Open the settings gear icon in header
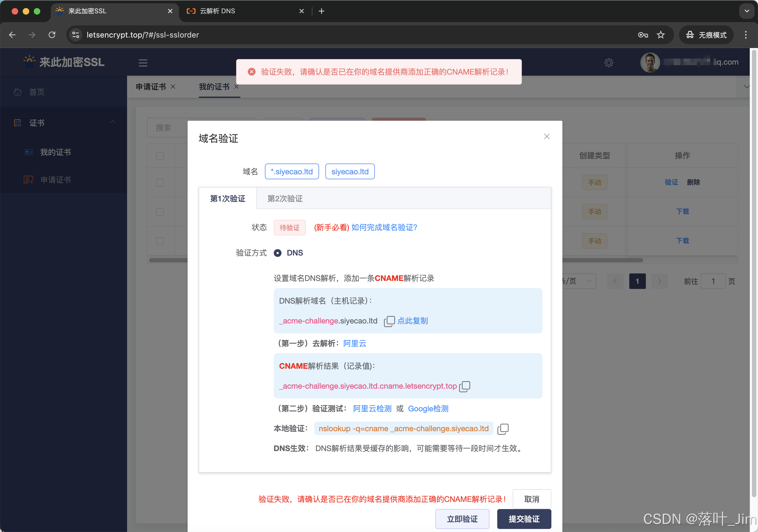The width and height of the screenshot is (758, 532). pos(609,63)
